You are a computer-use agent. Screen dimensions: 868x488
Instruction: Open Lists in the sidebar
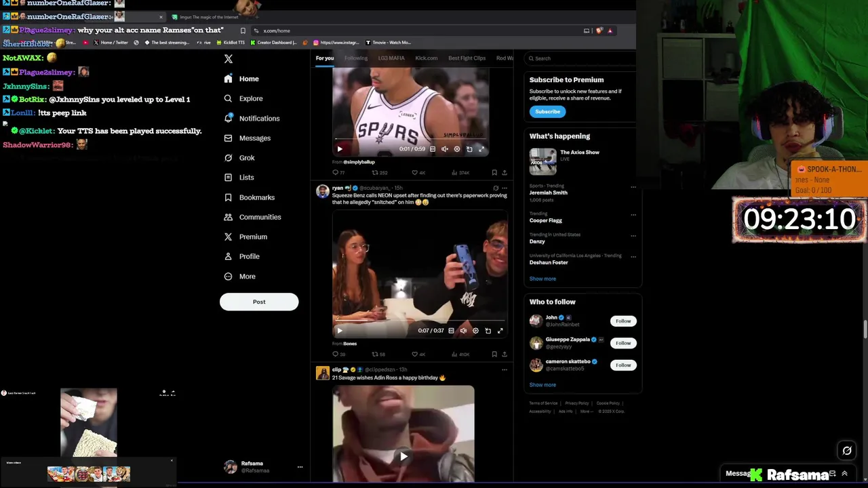238,177
